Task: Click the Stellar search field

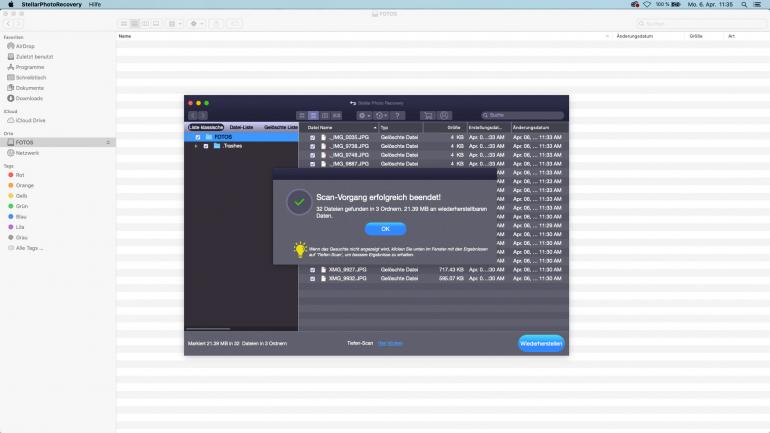Action: 522,115
